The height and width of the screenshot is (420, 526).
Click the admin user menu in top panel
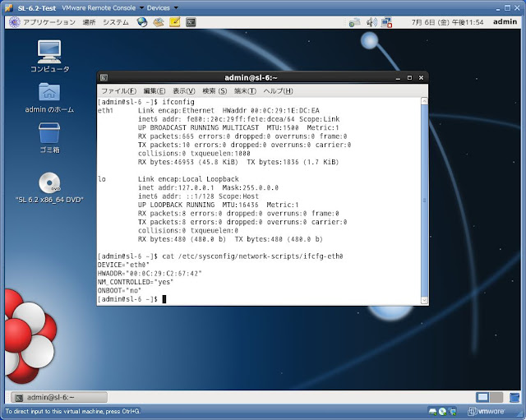point(505,22)
